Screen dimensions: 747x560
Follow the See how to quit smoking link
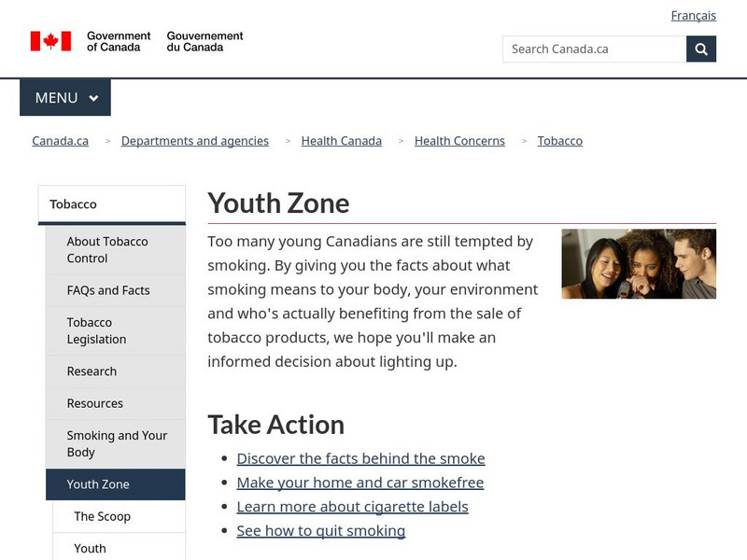(x=321, y=531)
